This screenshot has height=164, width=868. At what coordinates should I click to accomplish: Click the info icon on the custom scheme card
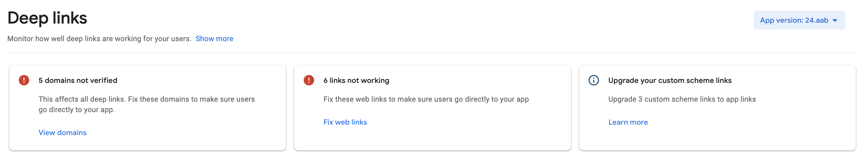point(593,80)
